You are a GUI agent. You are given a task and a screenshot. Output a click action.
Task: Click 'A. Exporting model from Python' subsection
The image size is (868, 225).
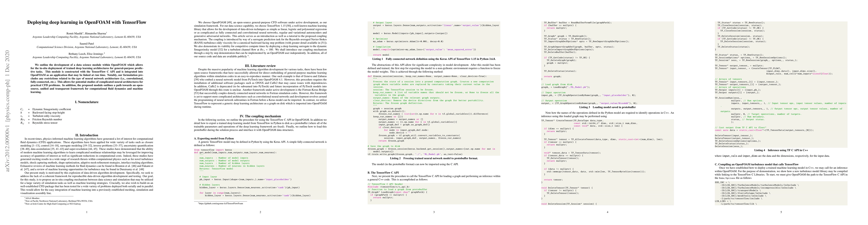[x=214, y=139]
